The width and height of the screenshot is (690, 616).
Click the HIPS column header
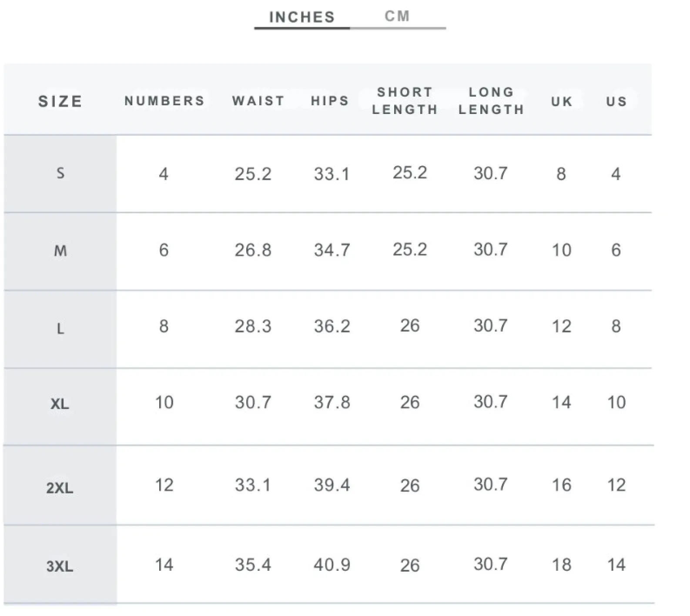click(330, 101)
